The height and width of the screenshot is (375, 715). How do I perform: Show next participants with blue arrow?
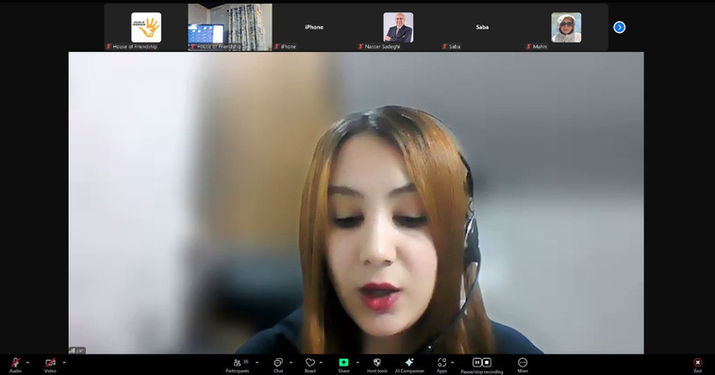pos(619,27)
